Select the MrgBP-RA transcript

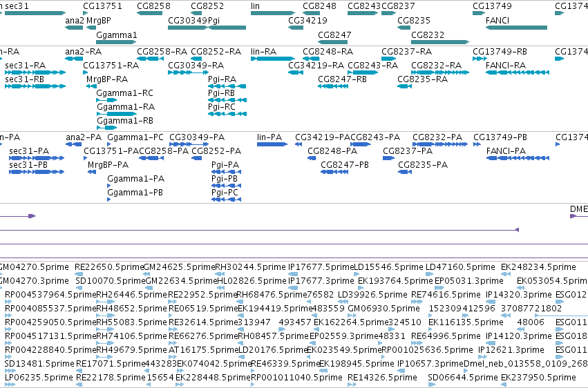coord(91,86)
